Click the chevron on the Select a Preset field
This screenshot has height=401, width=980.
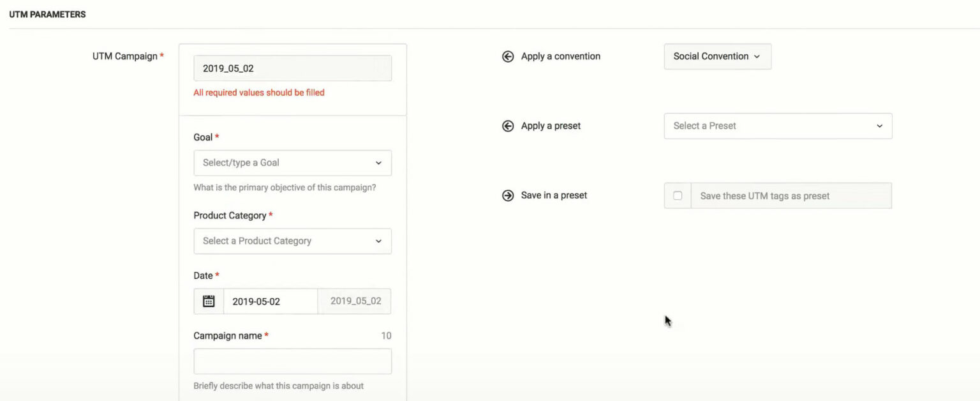[879, 126]
